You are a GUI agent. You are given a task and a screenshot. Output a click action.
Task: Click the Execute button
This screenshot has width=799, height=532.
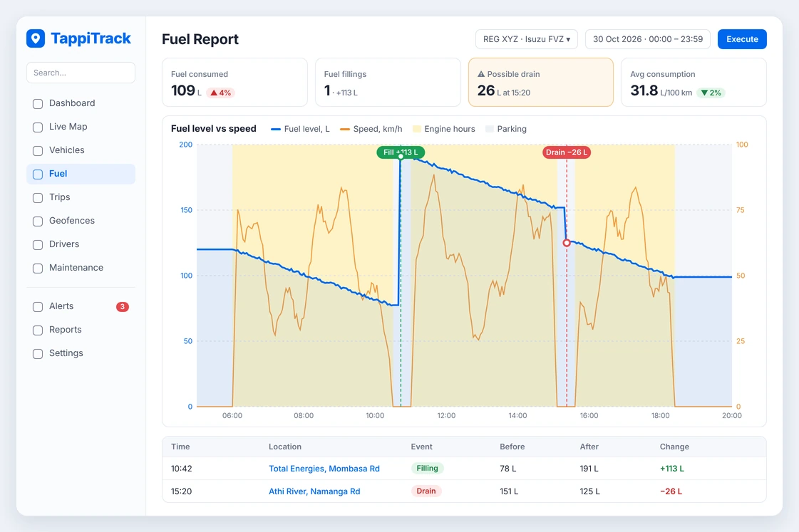point(742,39)
